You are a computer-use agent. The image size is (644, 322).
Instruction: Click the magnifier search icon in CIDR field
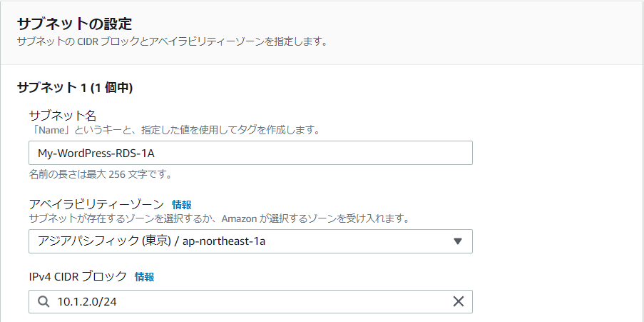(x=44, y=301)
